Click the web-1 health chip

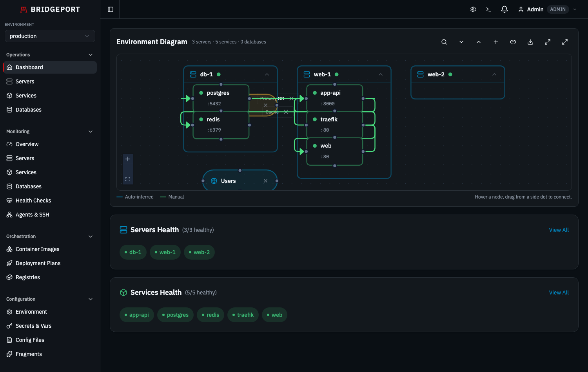pos(165,252)
